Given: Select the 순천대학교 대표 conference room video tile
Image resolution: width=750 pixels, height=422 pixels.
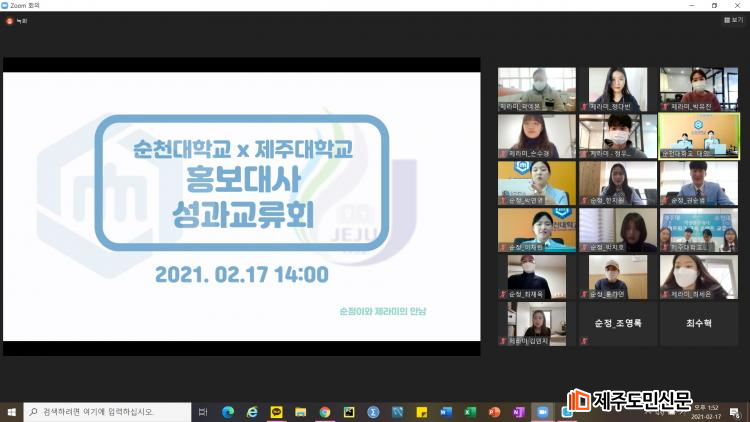Looking at the screenshot, I should click(x=698, y=135).
